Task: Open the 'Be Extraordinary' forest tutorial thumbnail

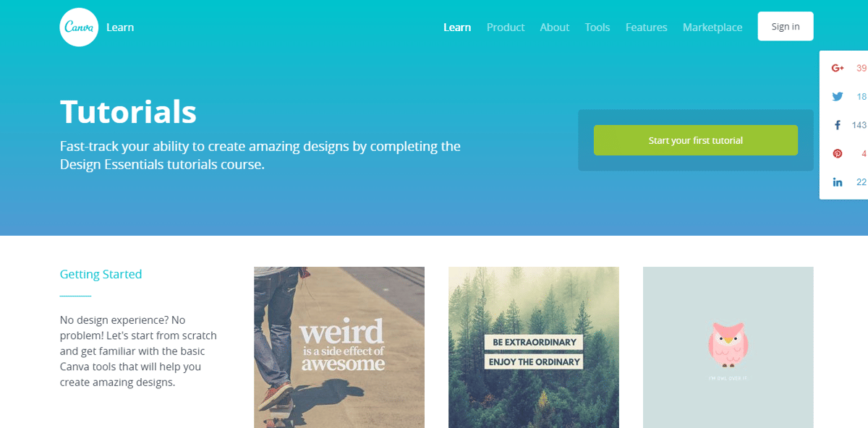Action: (534, 347)
